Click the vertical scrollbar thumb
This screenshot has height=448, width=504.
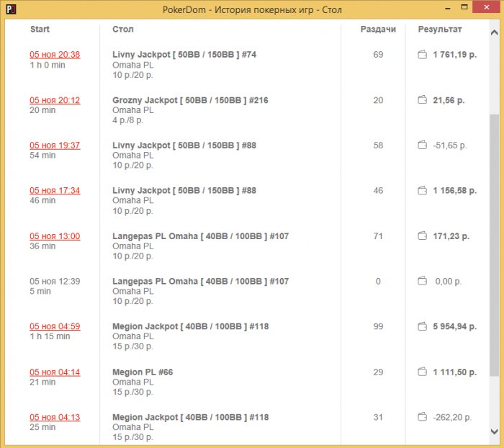(x=495, y=245)
